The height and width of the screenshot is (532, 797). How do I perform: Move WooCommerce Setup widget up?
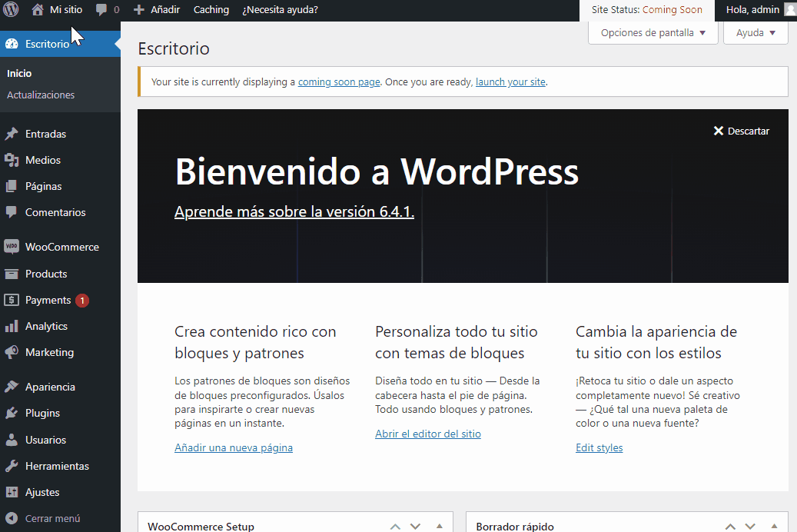pyautogui.click(x=395, y=527)
